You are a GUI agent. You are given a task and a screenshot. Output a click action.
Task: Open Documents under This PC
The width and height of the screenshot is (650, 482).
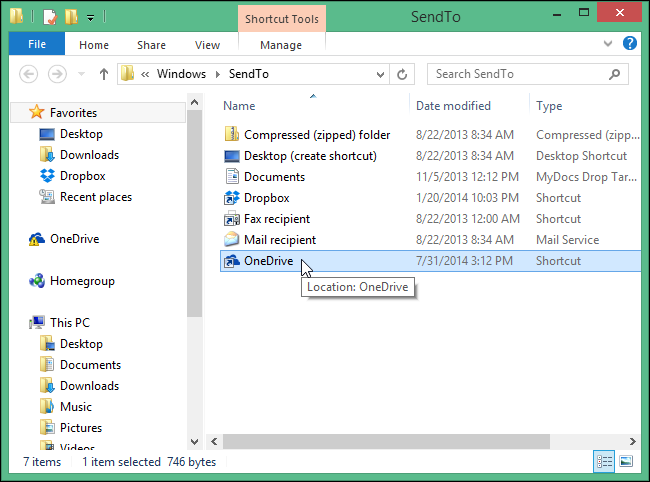(90, 365)
